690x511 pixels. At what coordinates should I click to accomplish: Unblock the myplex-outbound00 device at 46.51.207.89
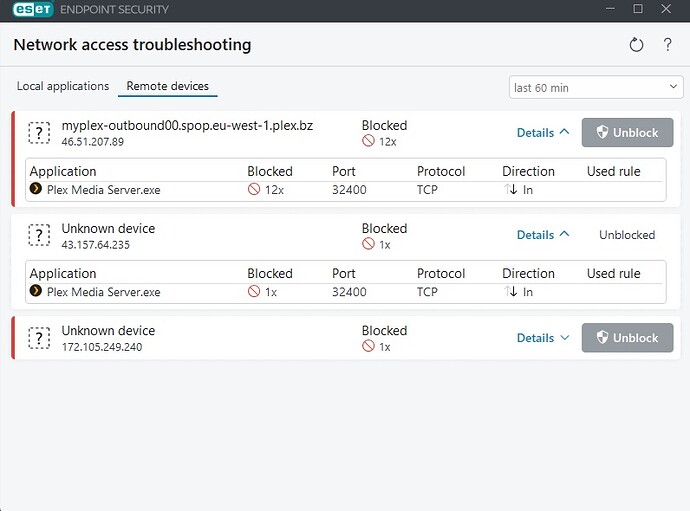pyautogui.click(x=627, y=132)
